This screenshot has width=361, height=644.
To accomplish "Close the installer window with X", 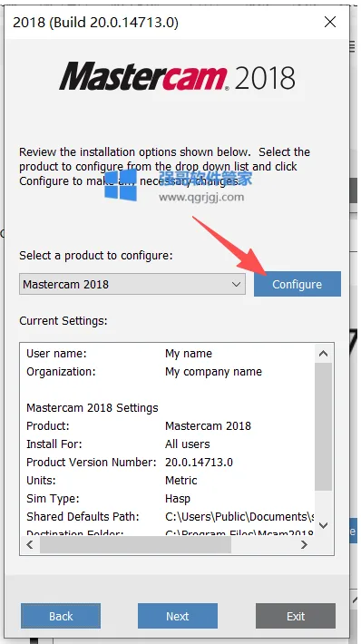I will pyautogui.click(x=330, y=22).
